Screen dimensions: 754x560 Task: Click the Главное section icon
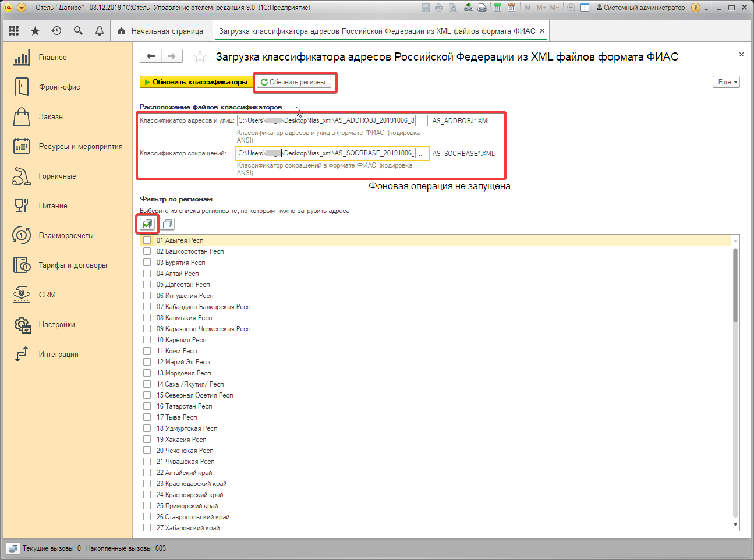pos(22,58)
